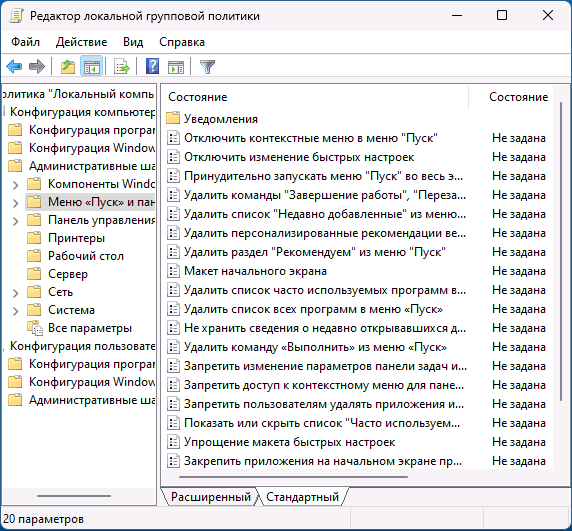Viewport: 572px width, 531px height.
Task: Select the Сеть tree item
Action: coord(60,292)
